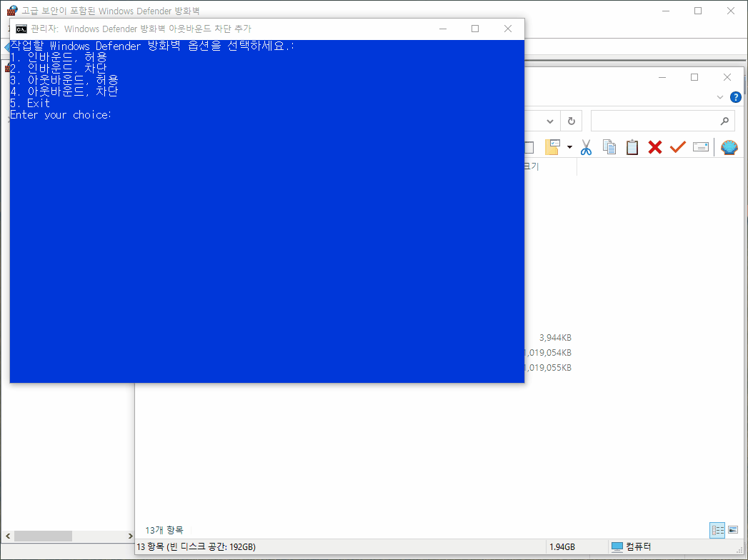
Task: Click the search magnifier icon
Action: (x=724, y=121)
